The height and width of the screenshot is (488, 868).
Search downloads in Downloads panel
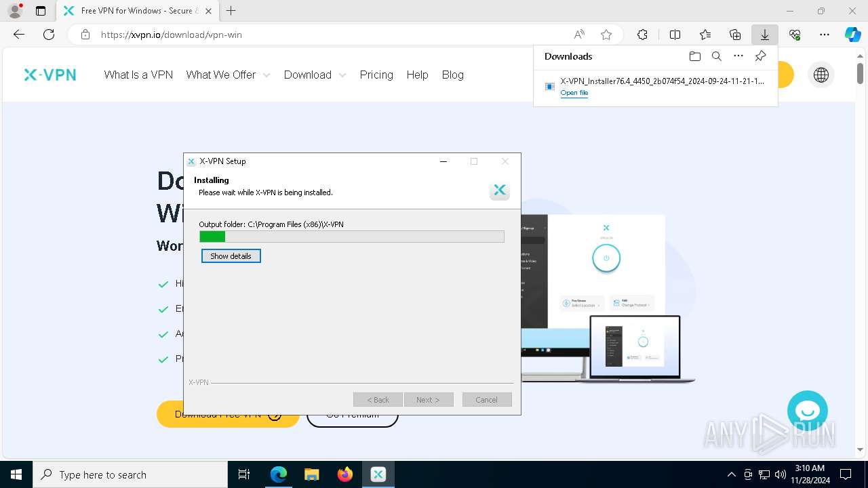[x=716, y=56]
